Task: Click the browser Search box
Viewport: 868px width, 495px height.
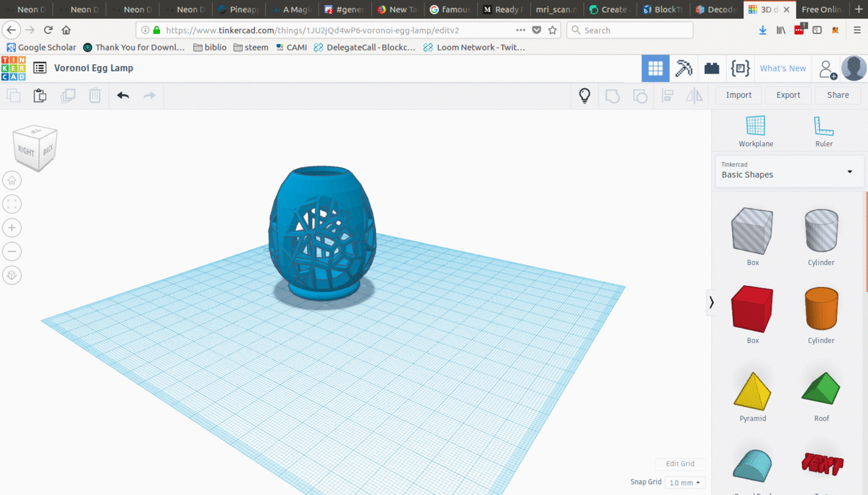Action: point(630,30)
